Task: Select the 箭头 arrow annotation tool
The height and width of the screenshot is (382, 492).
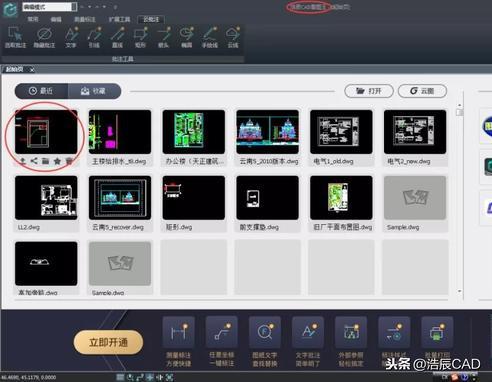Action: click(163, 37)
